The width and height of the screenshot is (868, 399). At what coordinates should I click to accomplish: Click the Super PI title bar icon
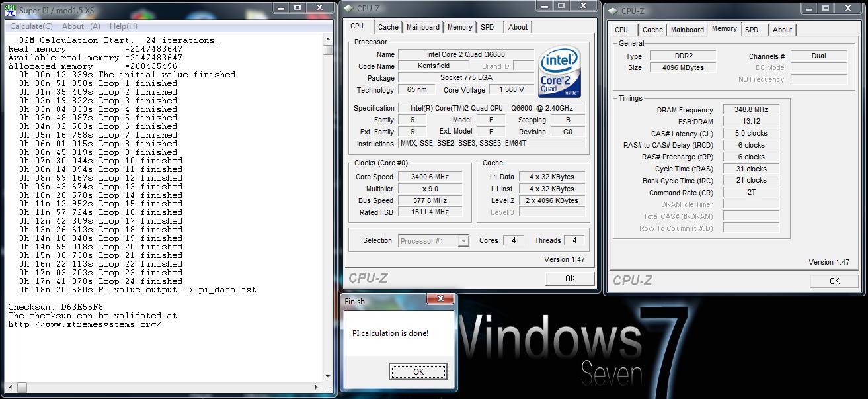point(9,10)
